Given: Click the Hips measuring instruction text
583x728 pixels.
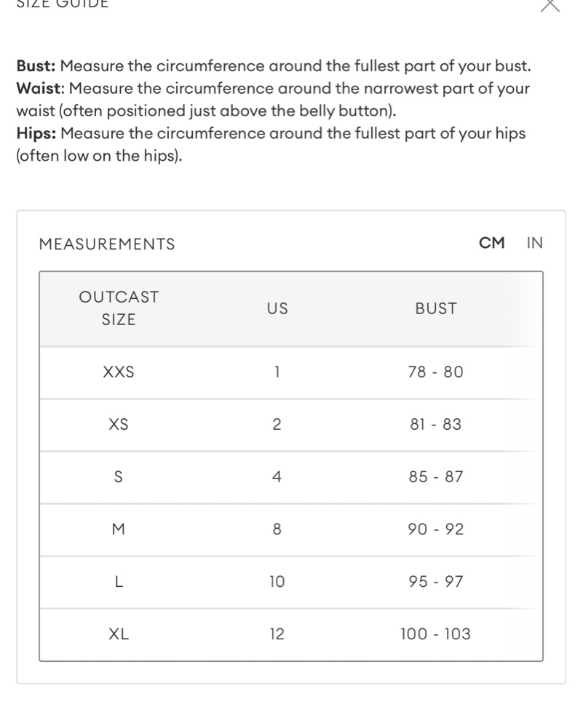Looking at the screenshot, I should point(271,145).
